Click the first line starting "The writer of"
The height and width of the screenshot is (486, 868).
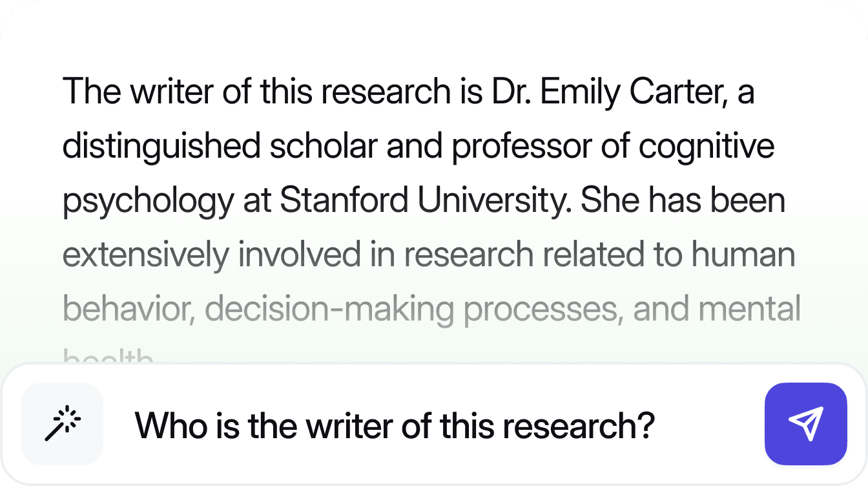click(x=408, y=92)
